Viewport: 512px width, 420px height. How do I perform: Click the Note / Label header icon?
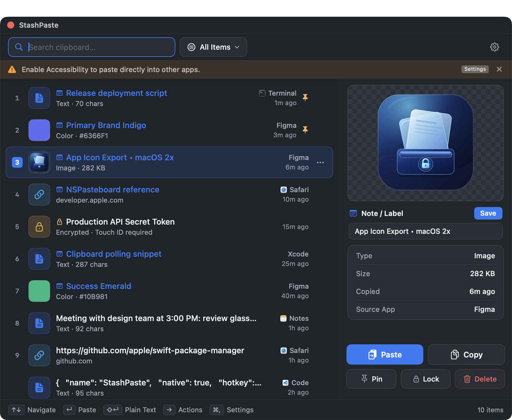click(353, 213)
